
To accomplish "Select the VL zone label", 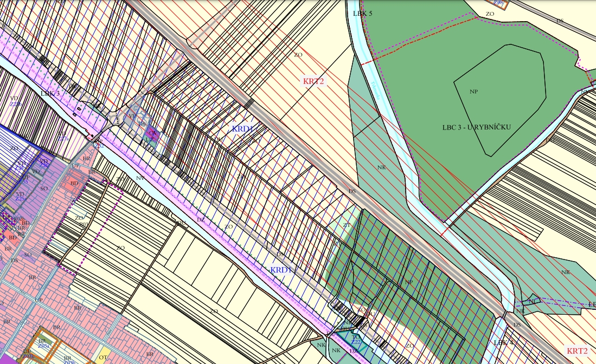I will (132, 115).
